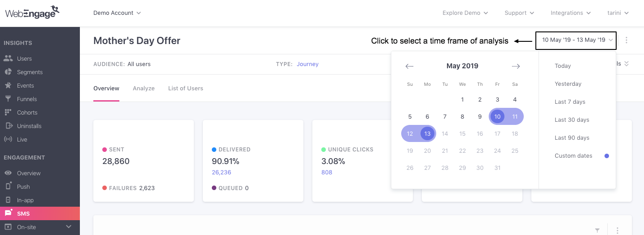Open the campaign three-dot options menu
This screenshot has height=235, width=644.
[626, 40]
